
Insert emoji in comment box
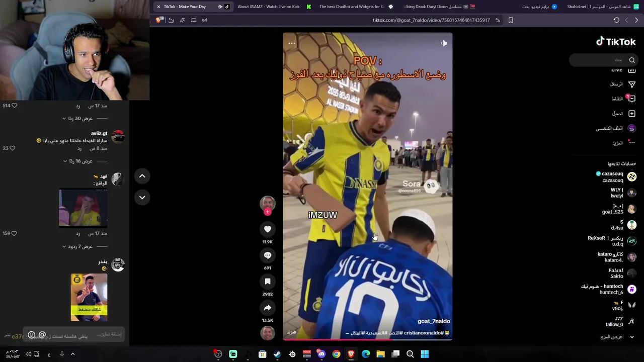(31, 335)
